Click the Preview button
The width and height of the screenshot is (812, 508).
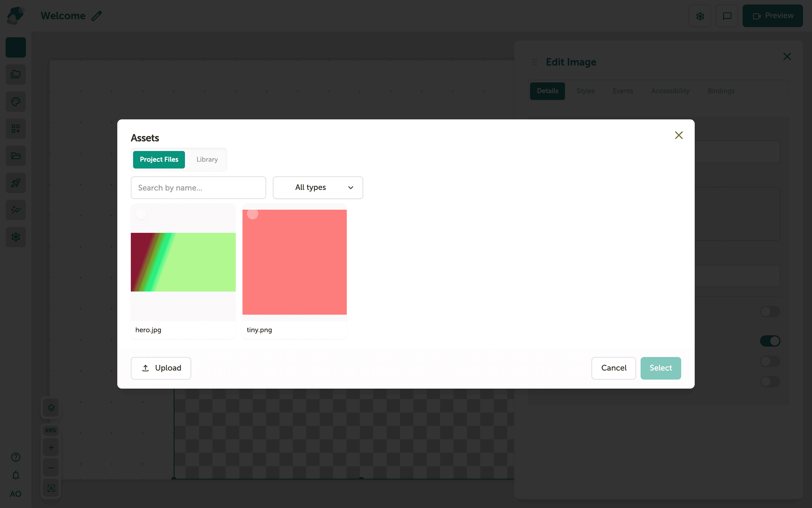point(773,16)
